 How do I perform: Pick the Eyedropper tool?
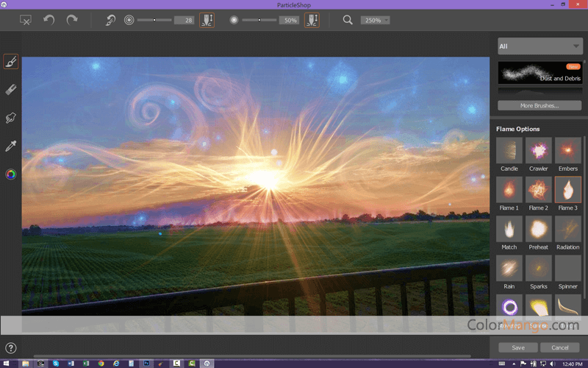coord(11,146)
